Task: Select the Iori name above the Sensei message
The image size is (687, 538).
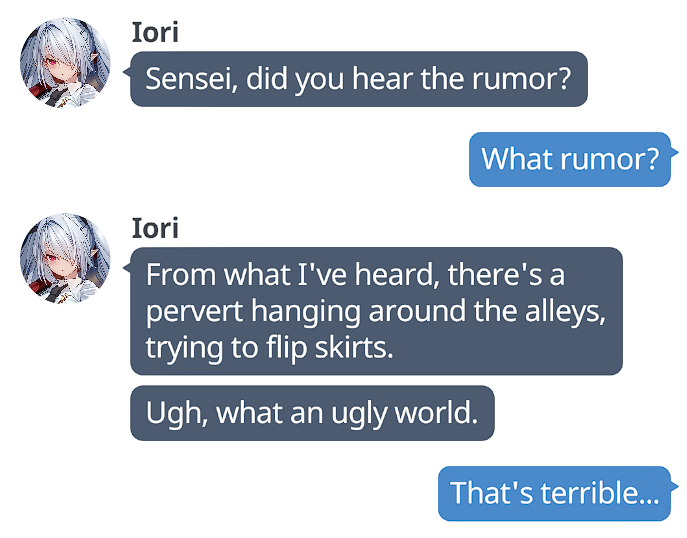Action: click(x=155, y=32)
